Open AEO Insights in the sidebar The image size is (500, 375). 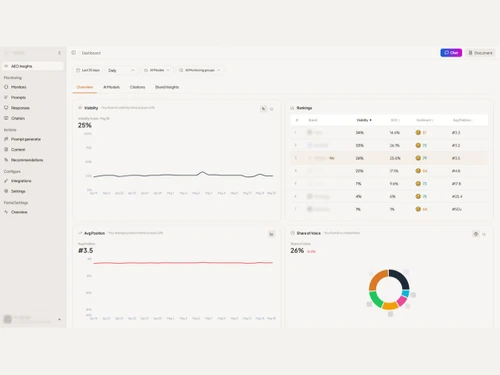tap(32, 66)
